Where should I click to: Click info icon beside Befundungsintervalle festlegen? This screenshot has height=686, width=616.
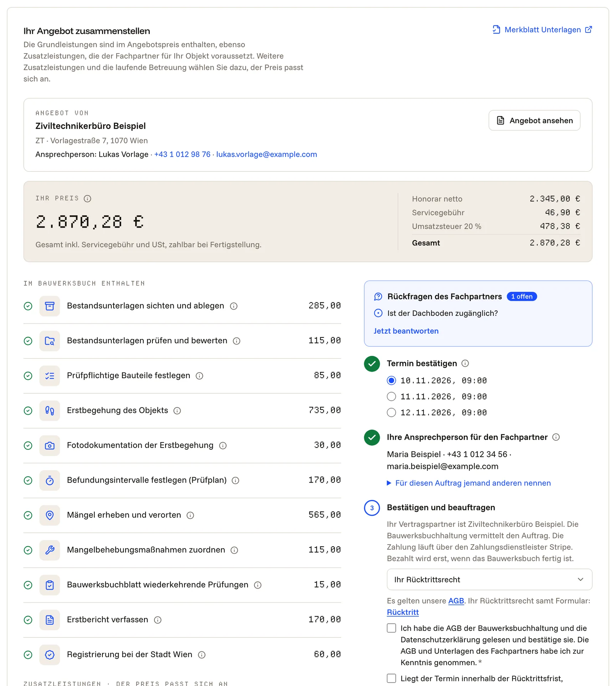[x=236, y=480]
